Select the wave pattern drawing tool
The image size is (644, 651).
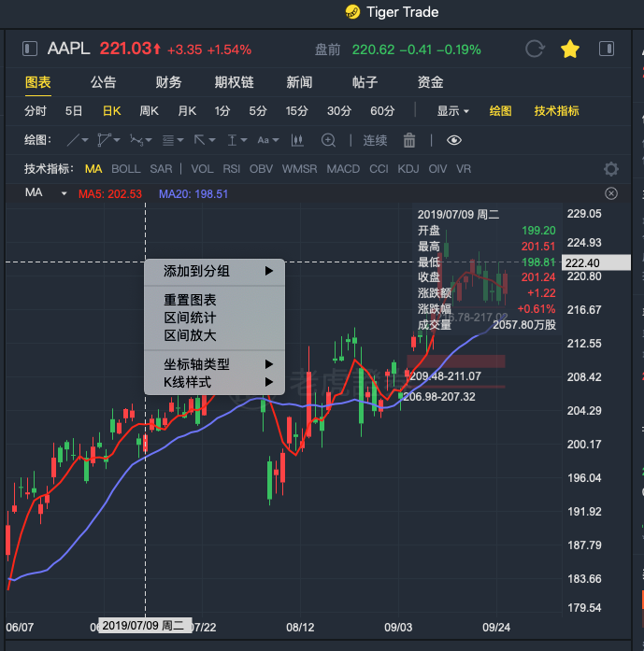(x=136, y=140)
